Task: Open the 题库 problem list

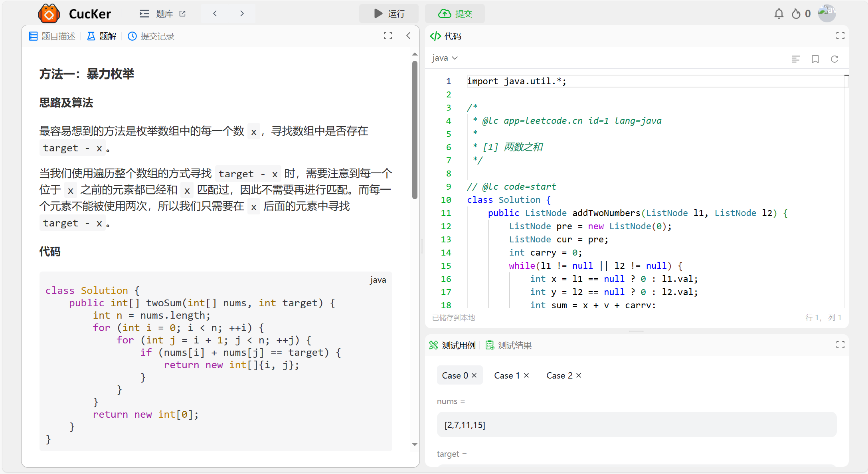Action: point(164,14)
